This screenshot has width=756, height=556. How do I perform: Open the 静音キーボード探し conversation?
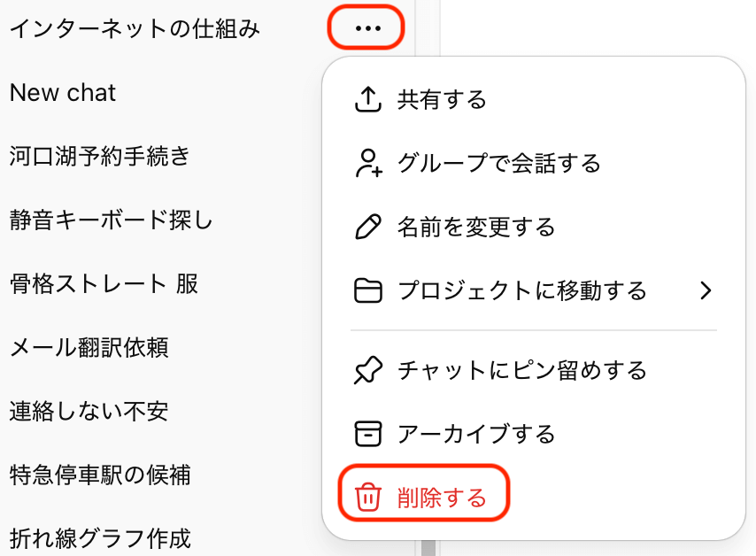[112, 220]
